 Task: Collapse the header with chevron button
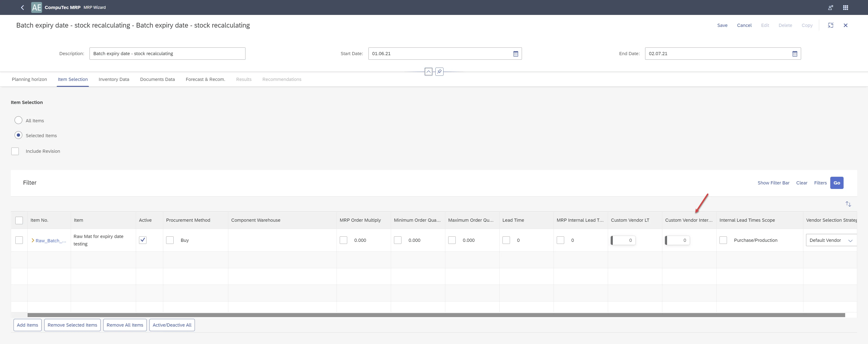tap(428, 71)
